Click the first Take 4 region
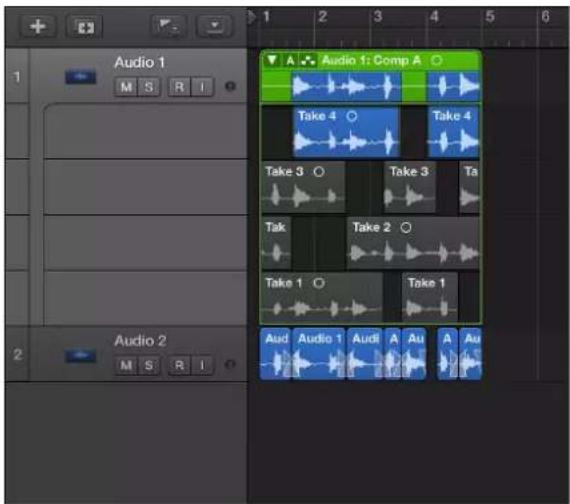Screen dimensions: 570x504 coord(346,132)
